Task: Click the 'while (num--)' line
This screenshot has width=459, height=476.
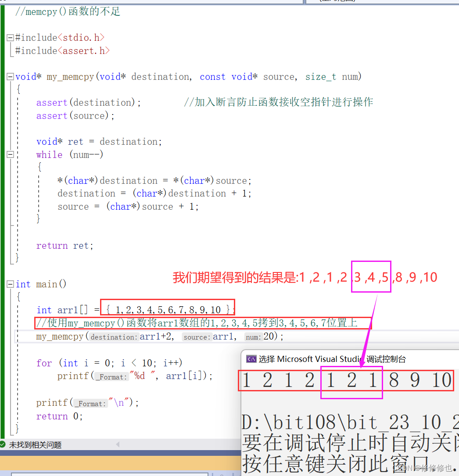Action: (x=69, y=154)
